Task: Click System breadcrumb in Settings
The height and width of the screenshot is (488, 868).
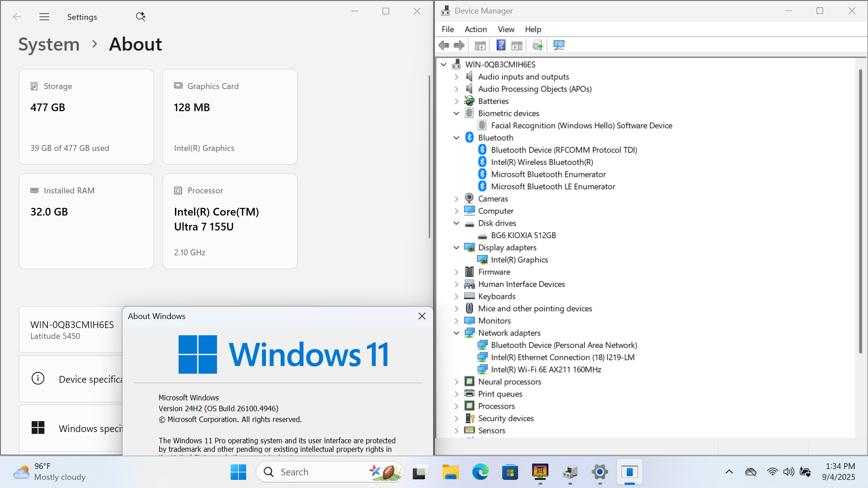Action: coord(49,44)
